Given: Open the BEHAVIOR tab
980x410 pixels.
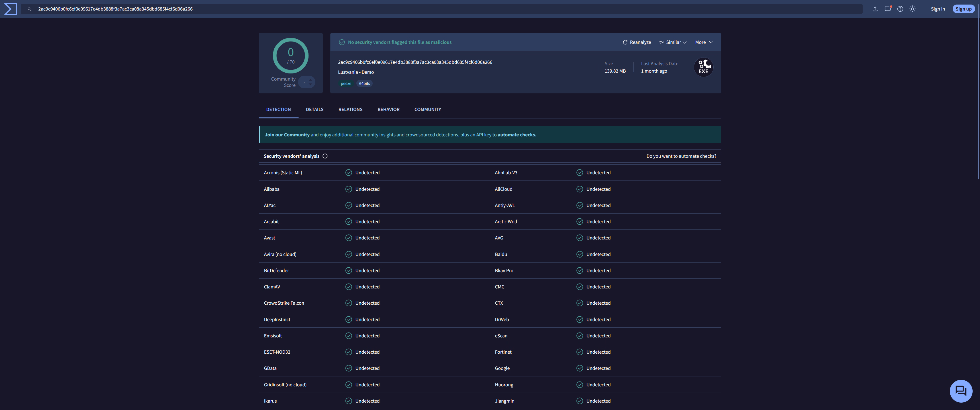Looking at the screenshot, I should (x=388, y=110).
